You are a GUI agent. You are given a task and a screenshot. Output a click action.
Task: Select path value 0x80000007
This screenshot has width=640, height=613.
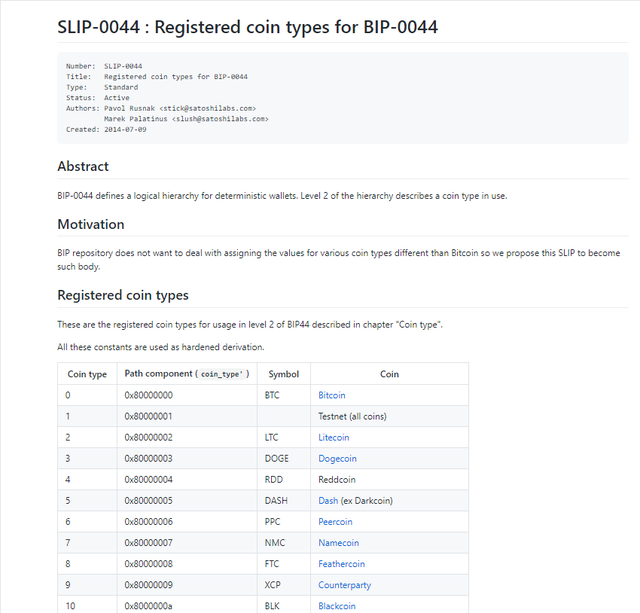pyautogui.click(x=149, y=543)
